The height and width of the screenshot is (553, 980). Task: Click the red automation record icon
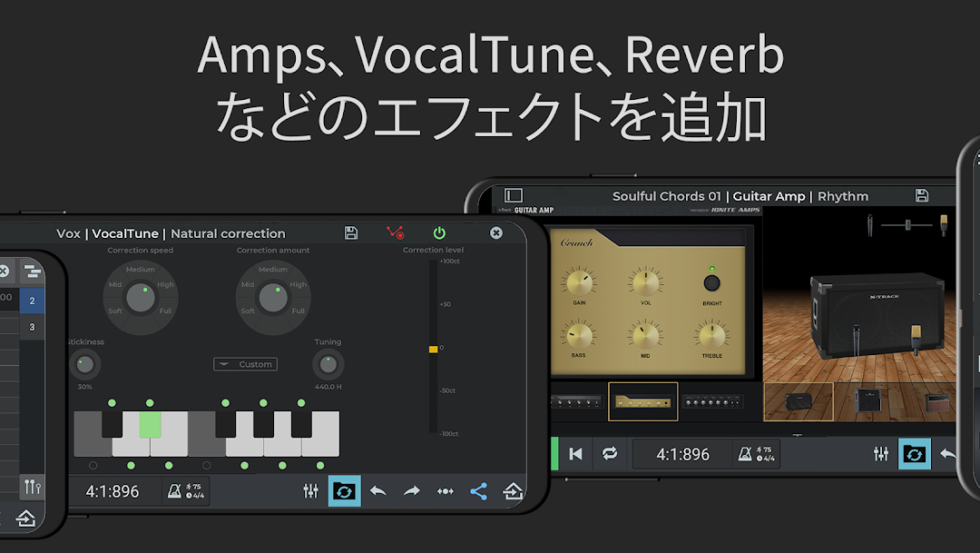(x=395, y=233)
